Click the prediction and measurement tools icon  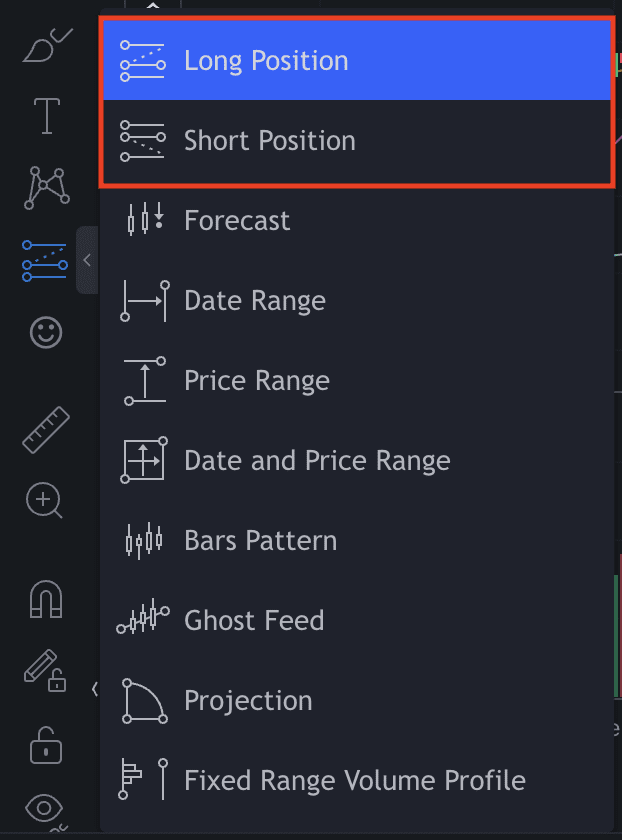45,260
